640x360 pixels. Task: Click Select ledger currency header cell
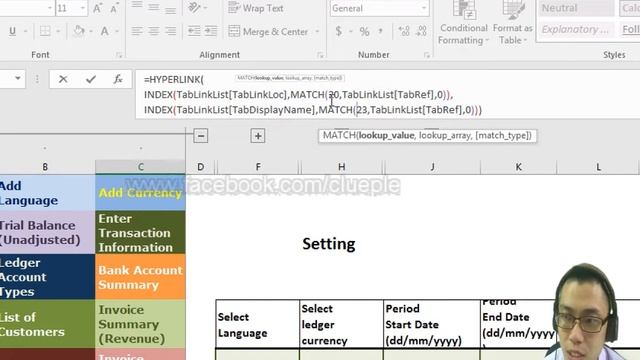pos(342,324)
